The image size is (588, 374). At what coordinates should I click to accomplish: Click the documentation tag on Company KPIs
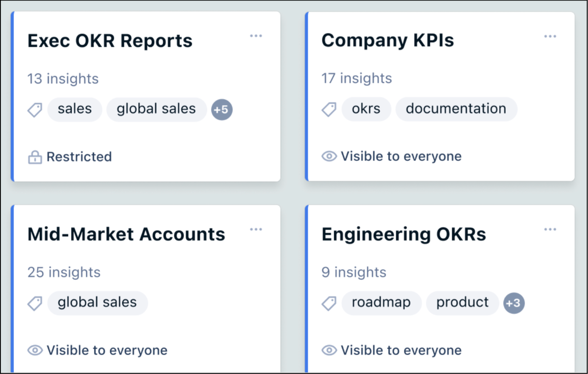[456, 109]
